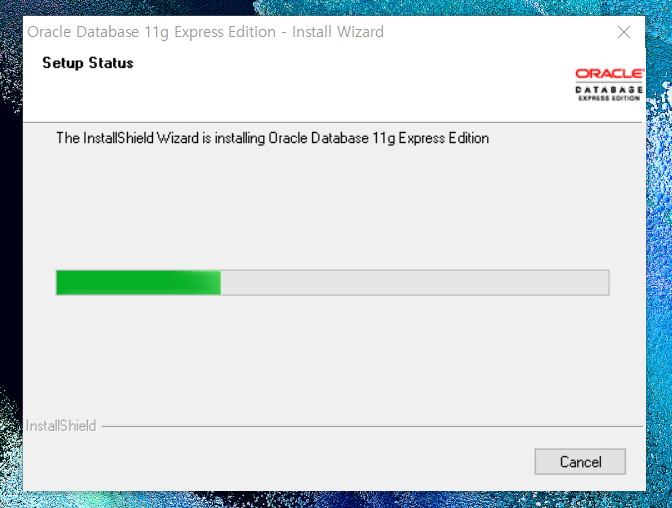Screen dimensions: 672x508
Task: Click the empty area left of Cancel button
Action: pos(279,461)
